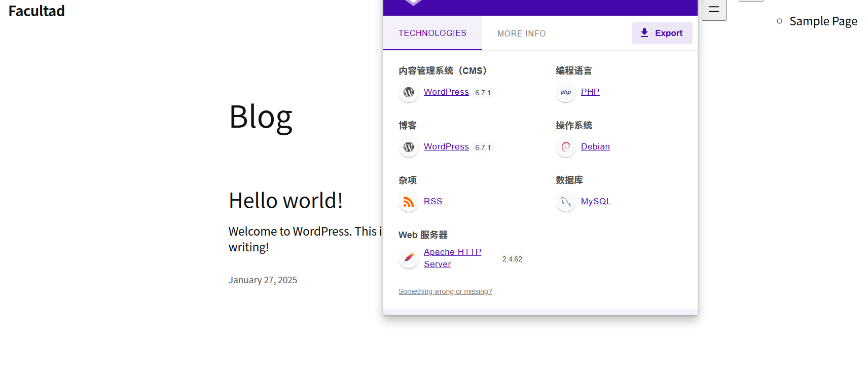Click the 6.7.1 version beside 博客 WordPress
Image resolution: width=868 pixels, height=379 pixels.
click(483, 147)
